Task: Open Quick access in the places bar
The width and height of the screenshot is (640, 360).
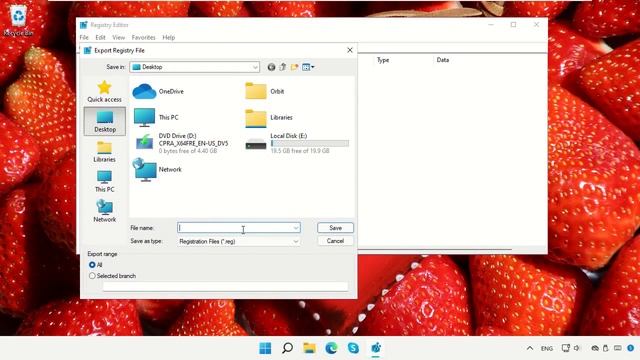Action: tap(104, 91)
